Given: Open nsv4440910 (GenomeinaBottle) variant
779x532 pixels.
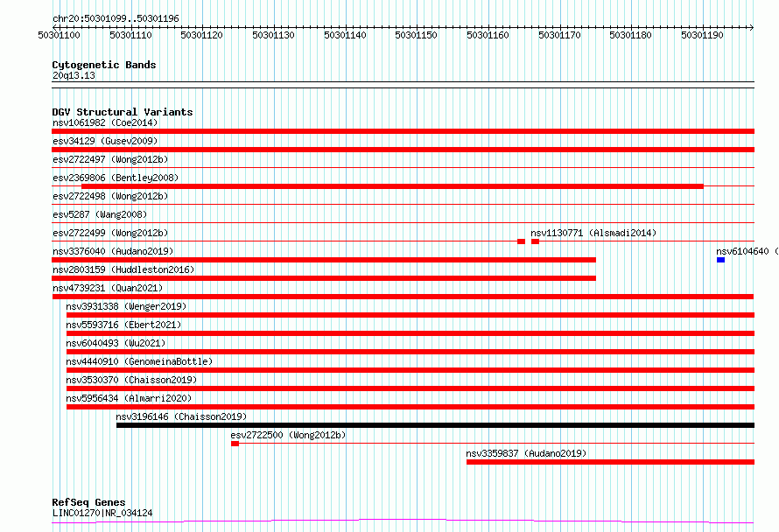Looking at the screenshot, I should click(139, 361).
